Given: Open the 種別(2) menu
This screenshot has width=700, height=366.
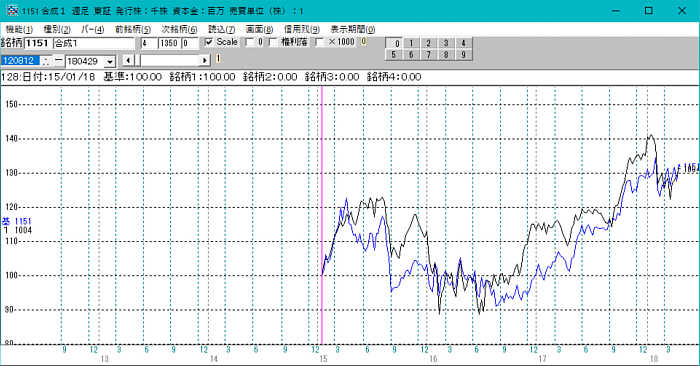Looking at the screenshot, I should pos(57,29).
